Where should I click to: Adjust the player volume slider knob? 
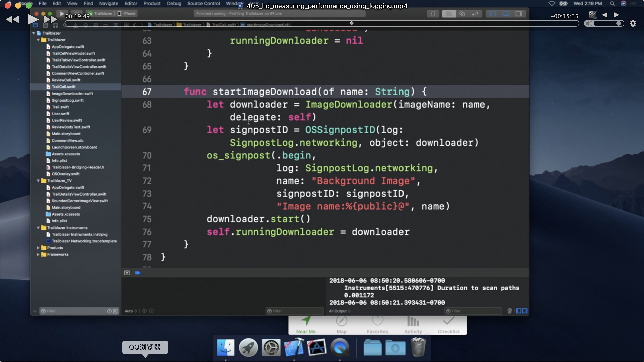coord(619,24)
